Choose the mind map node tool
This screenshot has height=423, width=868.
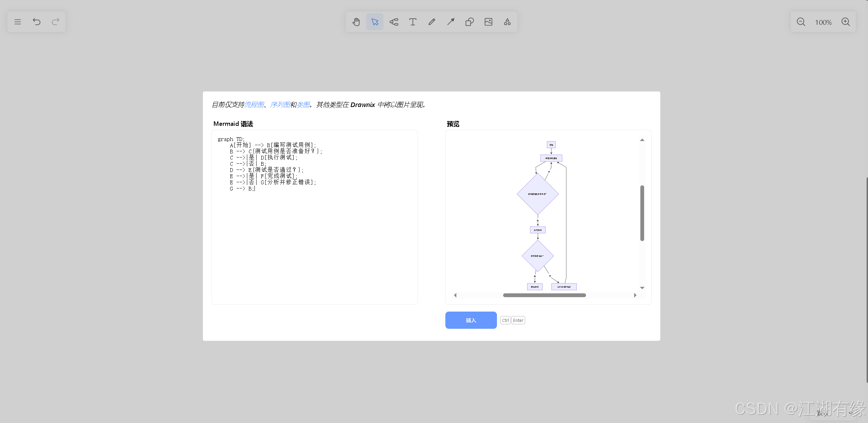393,21
